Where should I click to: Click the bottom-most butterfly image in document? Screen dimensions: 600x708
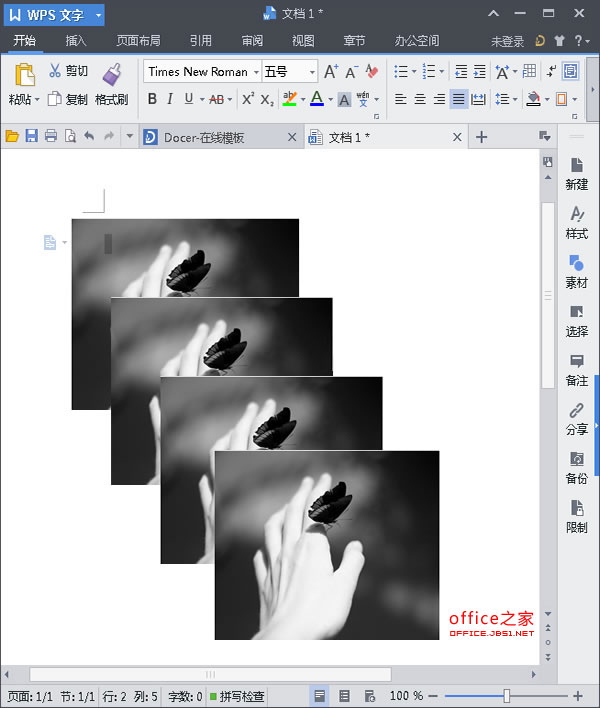click(x=327, y=545)
